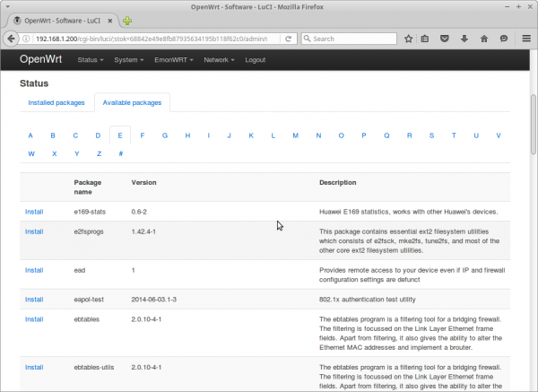Show packages starting with letter K

coord(251,135)
